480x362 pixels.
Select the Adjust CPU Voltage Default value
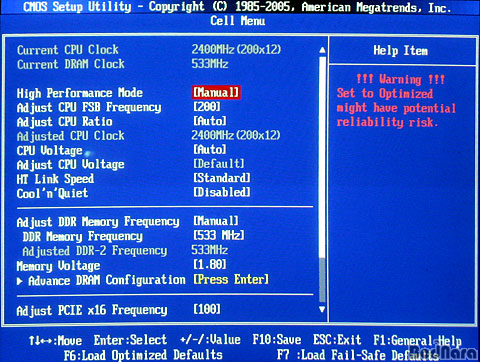[219, 163]
